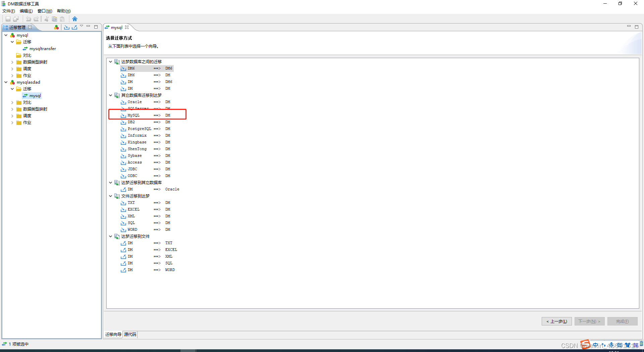Select the Access ==> DM wizard
The height and width of the screenshot is (352, 644).
tap(146, 163)
